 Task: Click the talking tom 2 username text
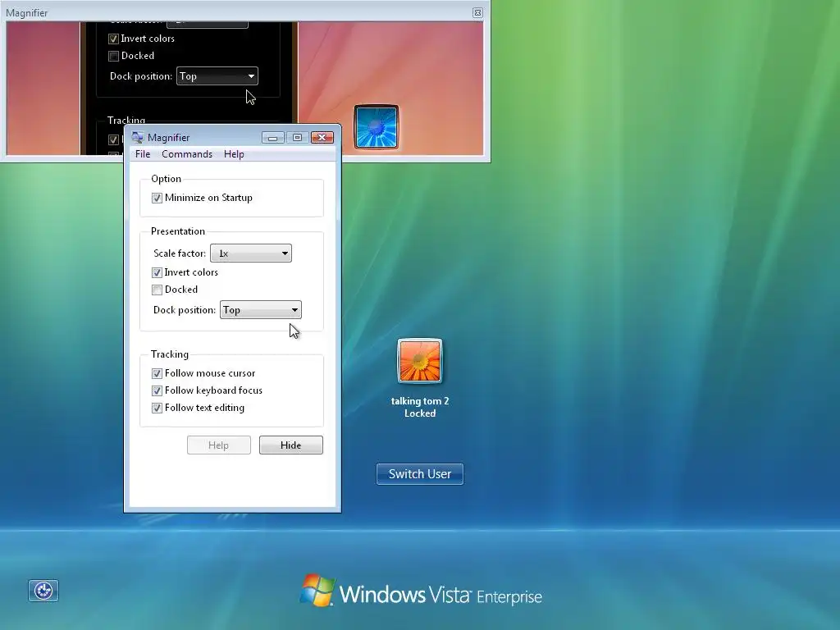(420, 400)
